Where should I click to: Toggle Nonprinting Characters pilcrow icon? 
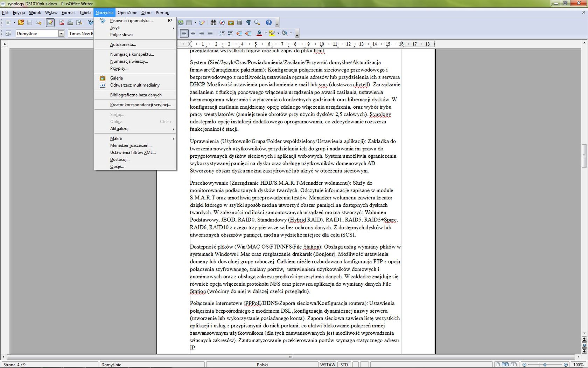(248, 22)
